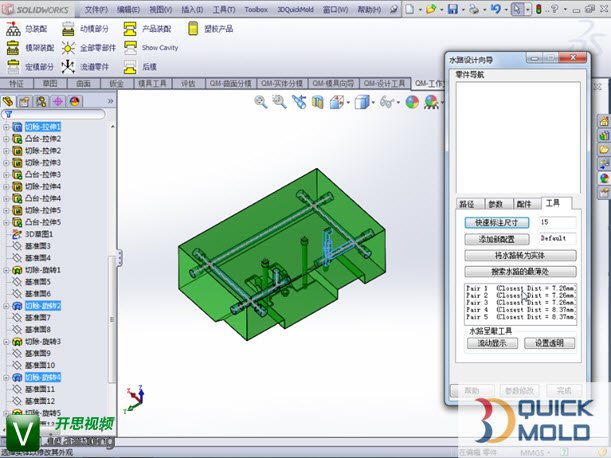
Task: Click the 模架装配 mold base icon
Action: pos(13,48)
